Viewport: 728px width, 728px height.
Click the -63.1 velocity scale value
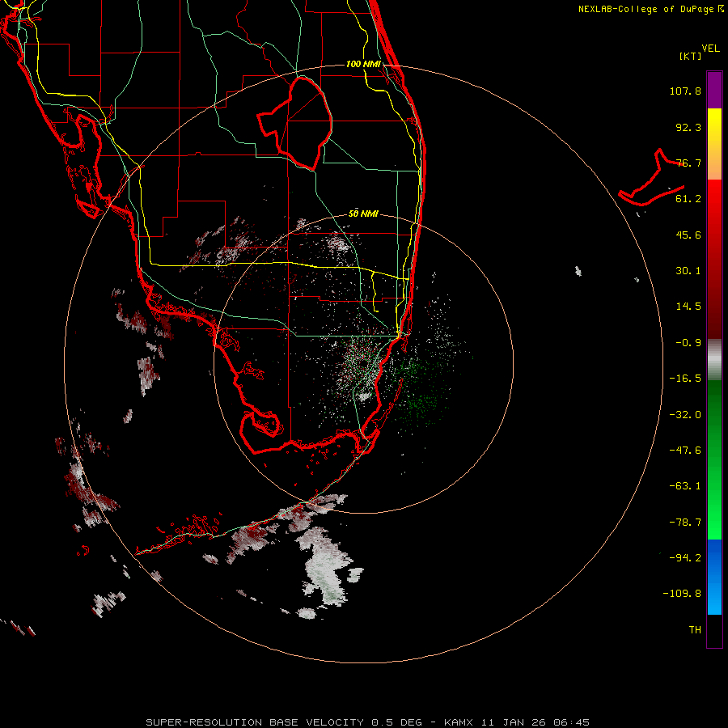685,486
